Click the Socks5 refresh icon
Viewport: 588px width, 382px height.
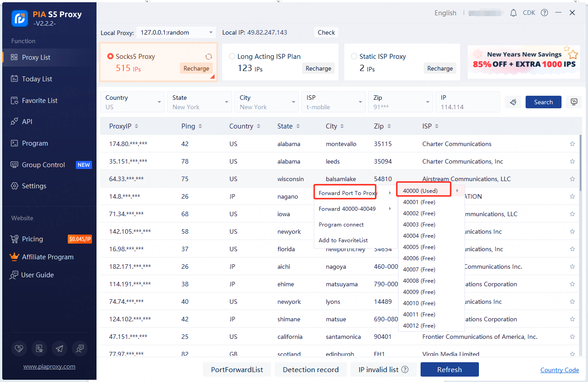(209, 57)
